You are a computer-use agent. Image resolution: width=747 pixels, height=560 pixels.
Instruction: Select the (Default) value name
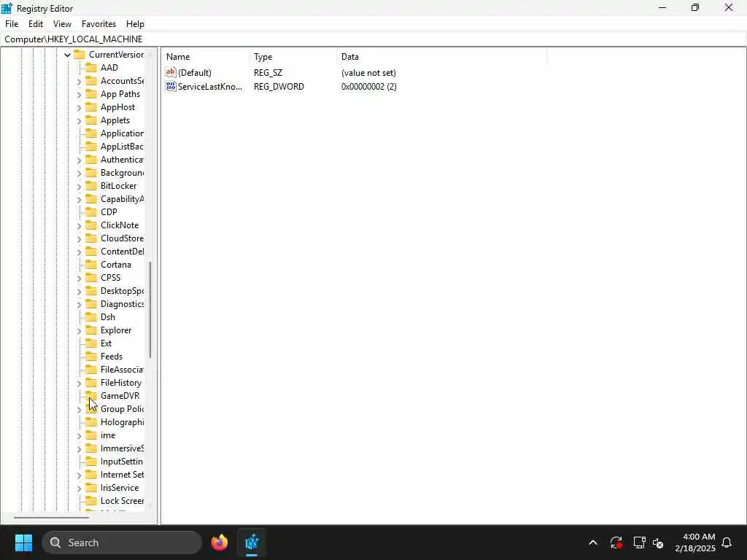click(194, 73)
